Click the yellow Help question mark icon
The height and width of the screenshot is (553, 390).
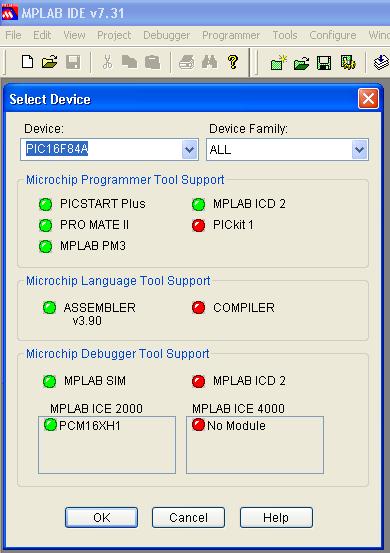point(233,62)
